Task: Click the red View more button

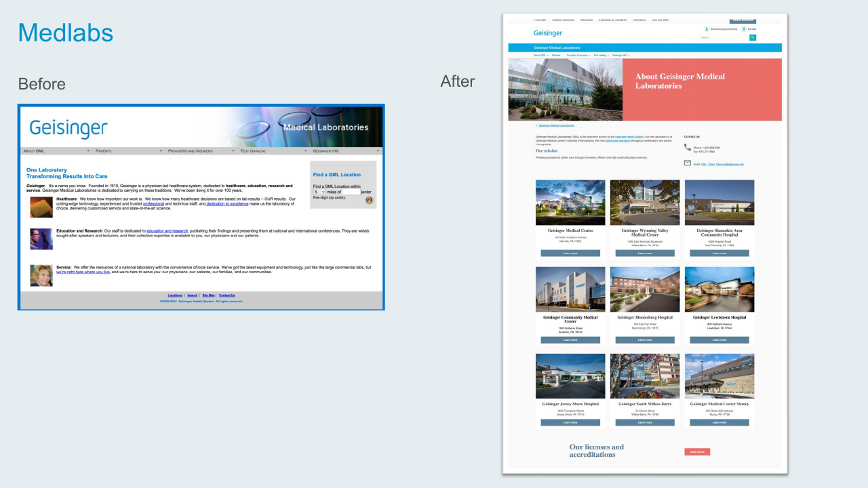Action: [697, 451]
